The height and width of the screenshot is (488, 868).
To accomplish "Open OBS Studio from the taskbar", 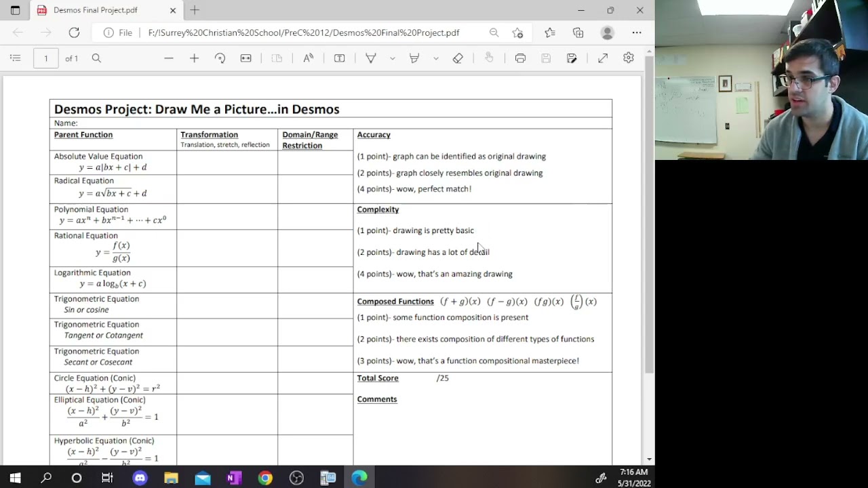I will (296, 478).
